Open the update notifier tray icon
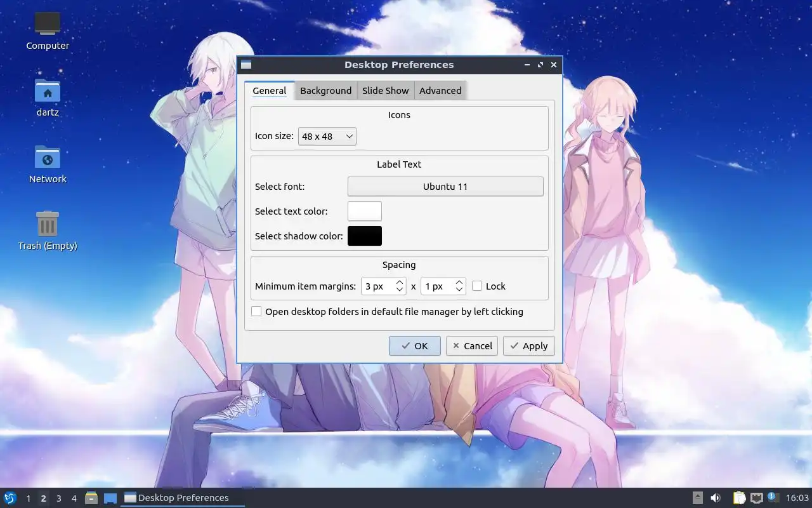Viewport: 812px width, 508px height. [773, 498]
